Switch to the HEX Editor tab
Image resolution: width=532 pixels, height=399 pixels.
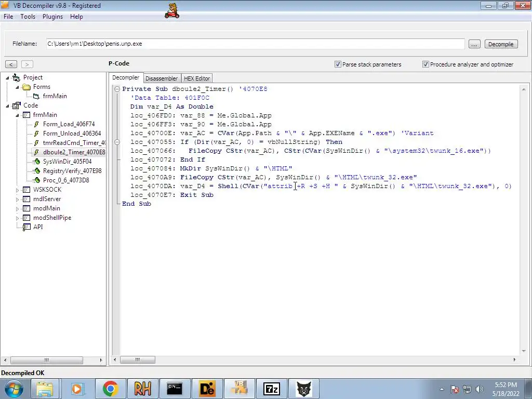coord(197,78)
